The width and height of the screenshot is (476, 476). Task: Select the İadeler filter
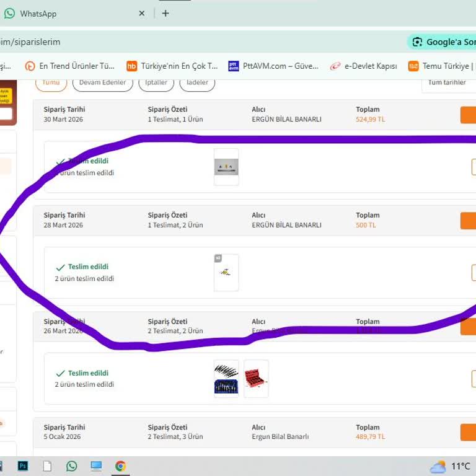click(x=197, y=83)
